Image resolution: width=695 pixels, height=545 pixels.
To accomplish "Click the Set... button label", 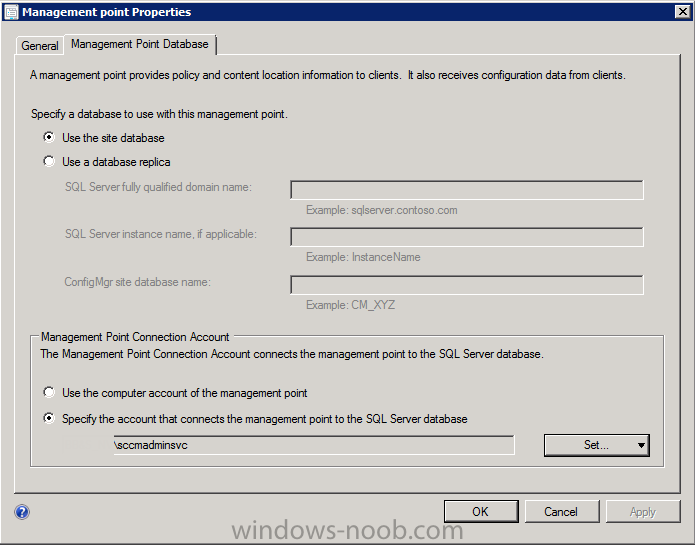I will 596,445.
